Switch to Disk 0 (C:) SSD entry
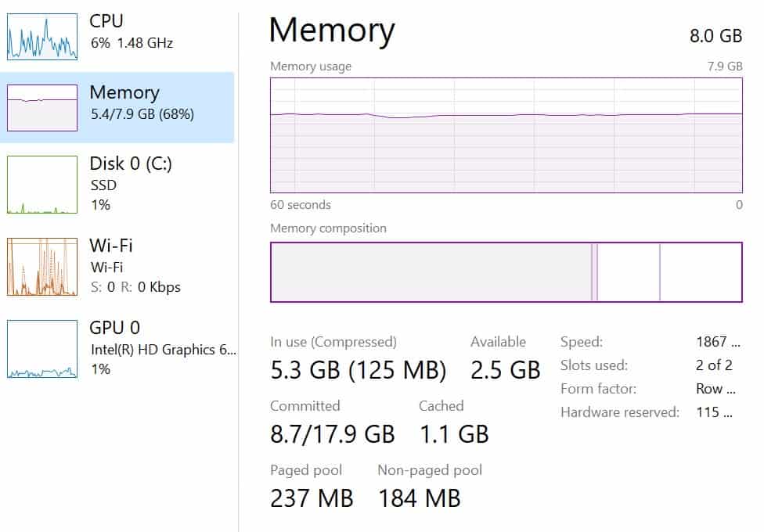 117,184
